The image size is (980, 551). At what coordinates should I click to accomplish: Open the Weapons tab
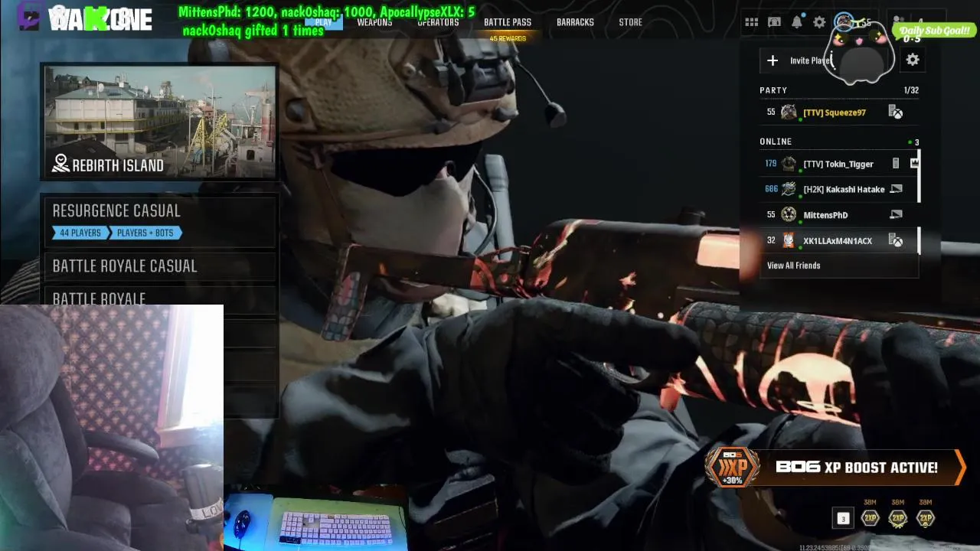374,22
